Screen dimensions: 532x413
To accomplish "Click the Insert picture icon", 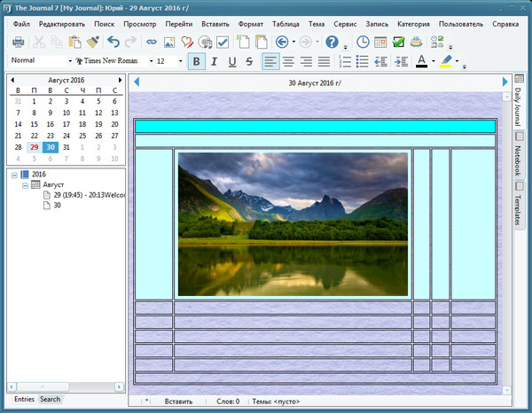I will (x=168, y=42).
